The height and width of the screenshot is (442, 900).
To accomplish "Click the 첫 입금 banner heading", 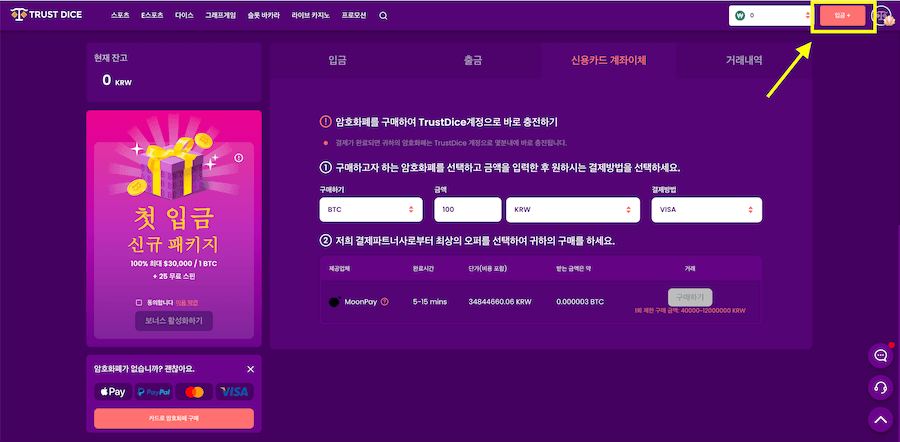I will [173, 217].
